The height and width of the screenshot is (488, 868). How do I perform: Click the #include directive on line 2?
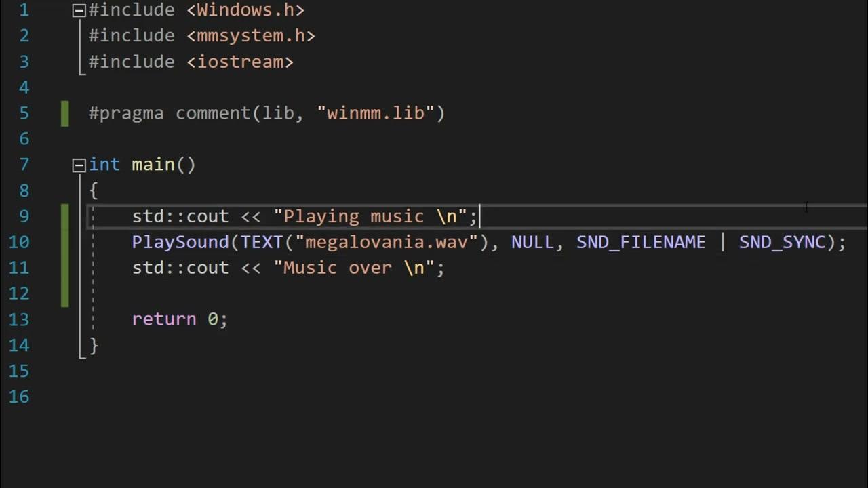click(x=132, y=35)
